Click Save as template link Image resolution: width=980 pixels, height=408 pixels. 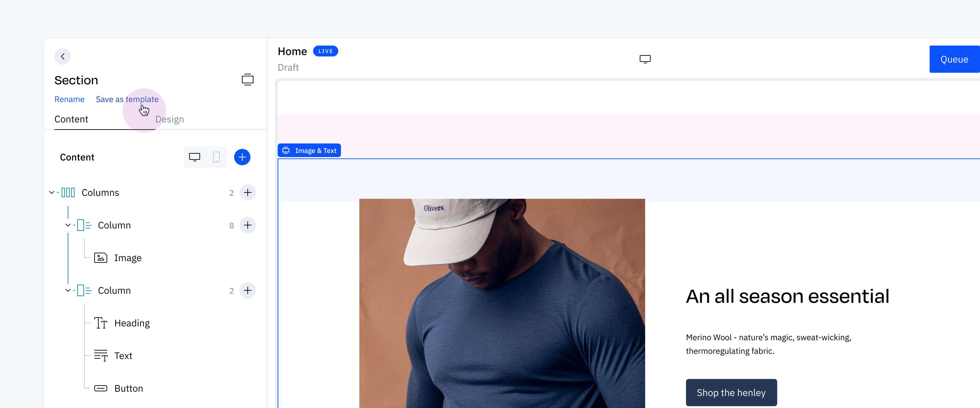(127, 99)
